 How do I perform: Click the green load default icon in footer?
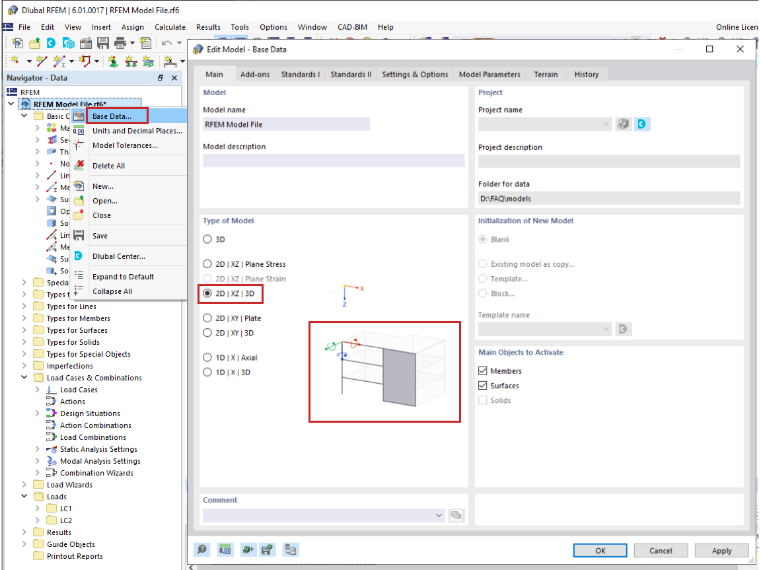[248, 550]
